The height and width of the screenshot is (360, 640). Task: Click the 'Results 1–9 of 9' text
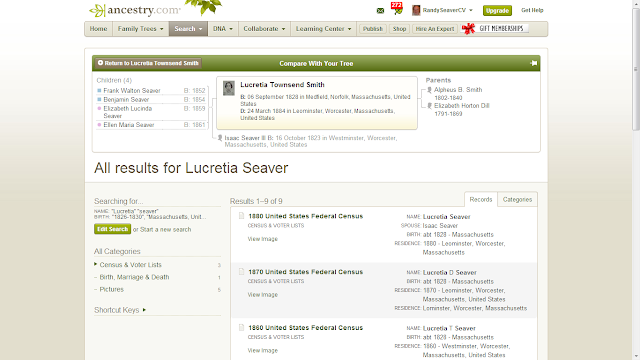coord(256,201)
